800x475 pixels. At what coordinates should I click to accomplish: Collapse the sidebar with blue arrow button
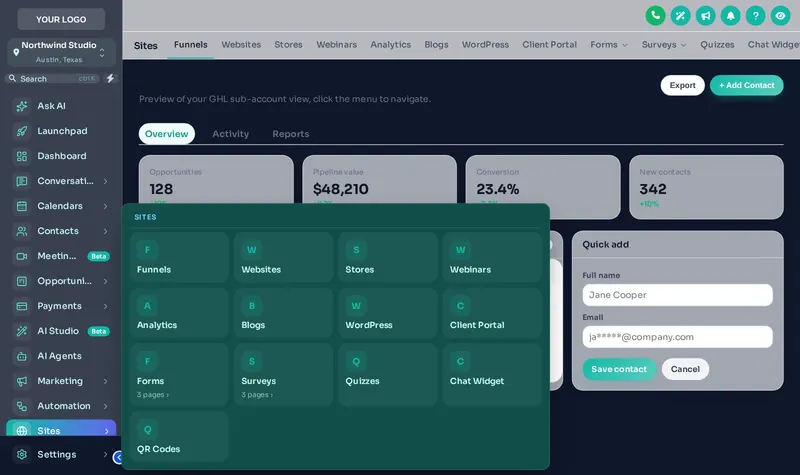click(118, 457)
